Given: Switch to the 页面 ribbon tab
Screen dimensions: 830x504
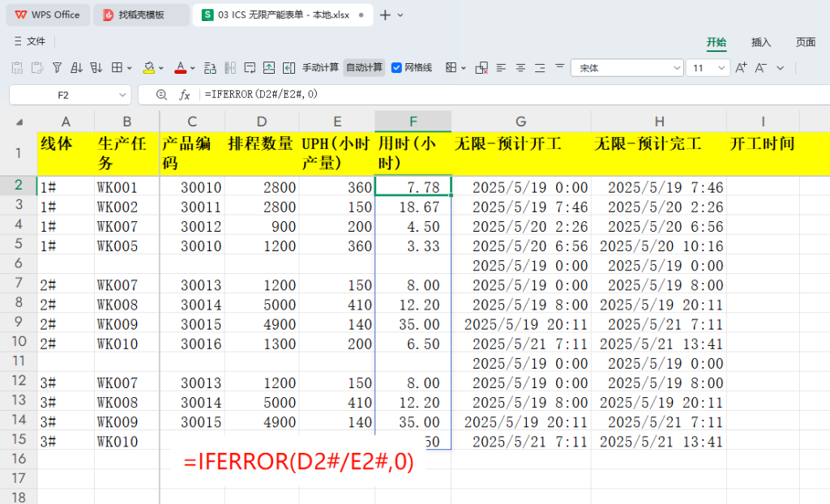Looking at the screenshot, I should [x=806, y=42].
